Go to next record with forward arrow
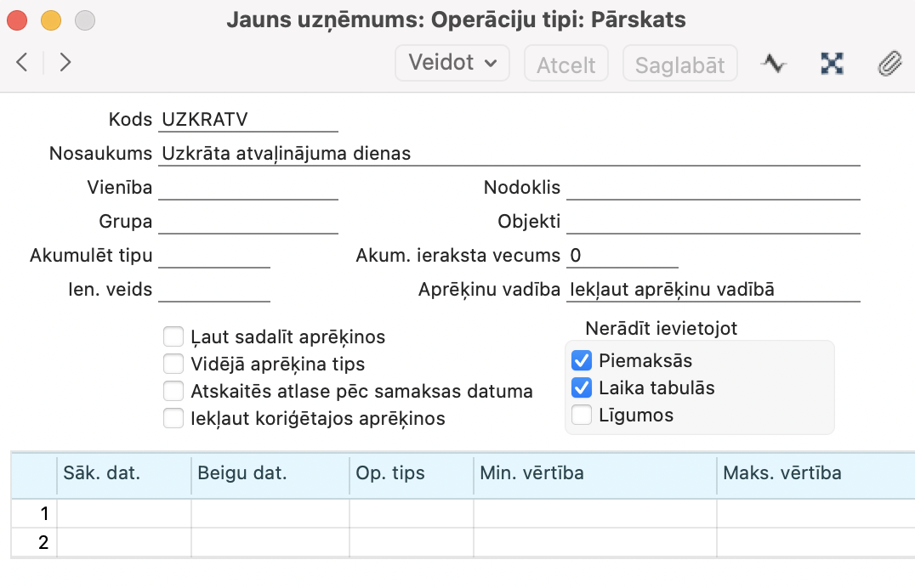 (x=65, y=62)
